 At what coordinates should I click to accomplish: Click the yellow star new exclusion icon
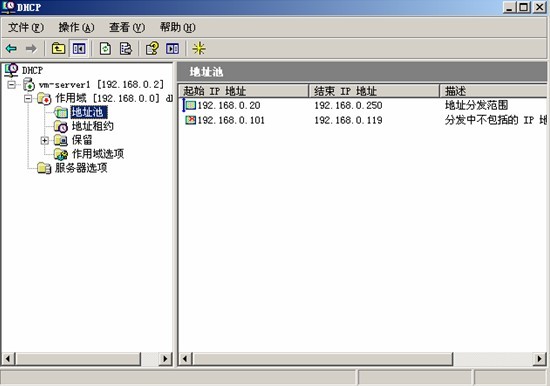(x=199, y=48)
